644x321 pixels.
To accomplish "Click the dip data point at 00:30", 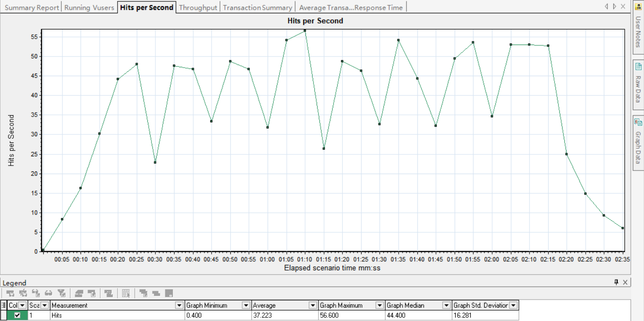I will click(x=155, y=163).
